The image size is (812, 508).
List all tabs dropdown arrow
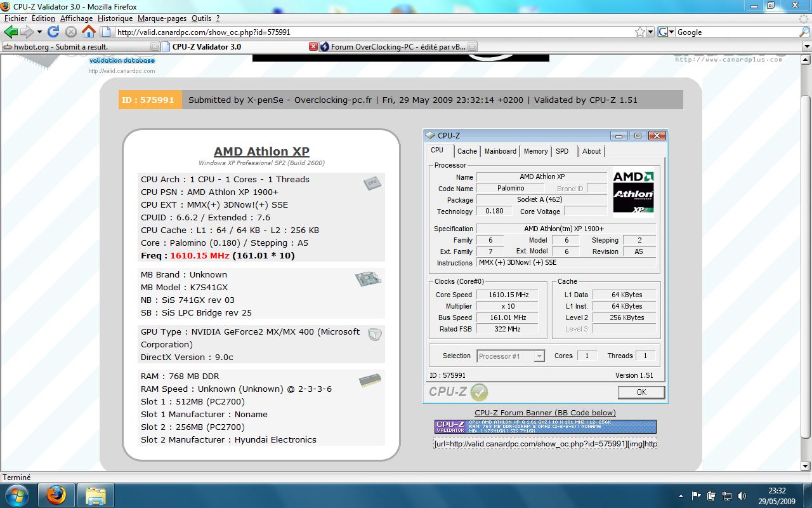tap(807, 46)
